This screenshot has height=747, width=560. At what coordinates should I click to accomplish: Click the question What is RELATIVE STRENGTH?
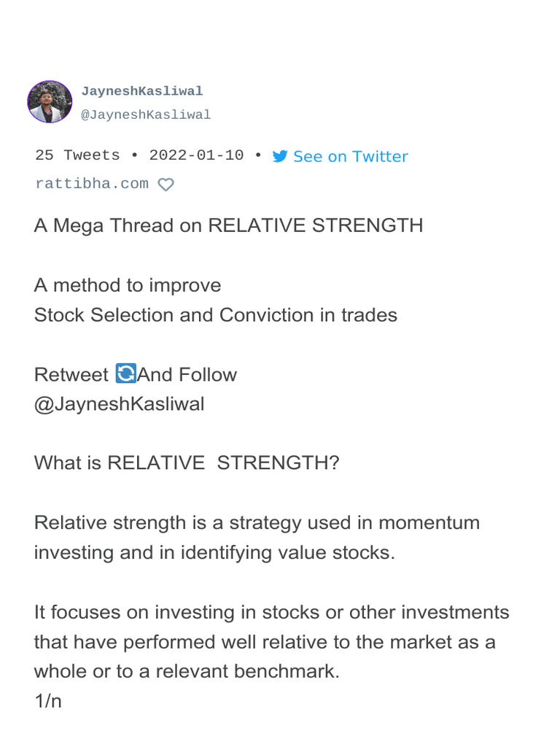(187, 462)
